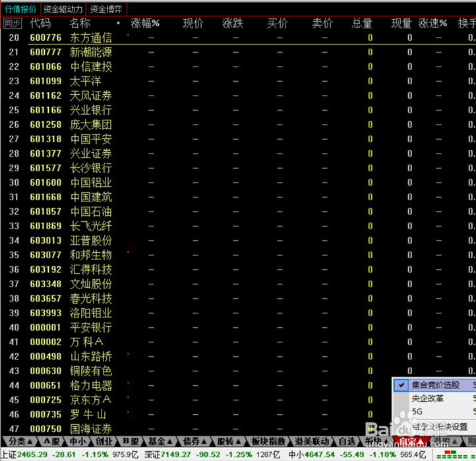Select stock row 兴业证券

click(x=238, y=153)
